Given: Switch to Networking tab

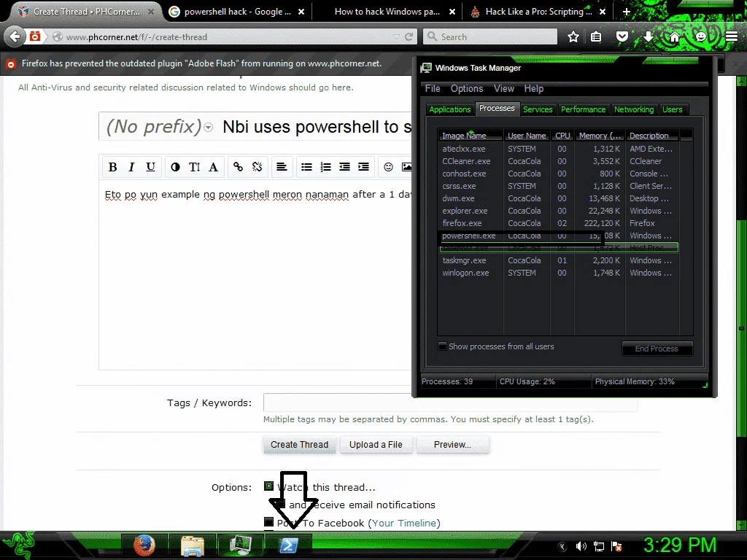Looking at the screenshot, I should click(x=634, y=109).
